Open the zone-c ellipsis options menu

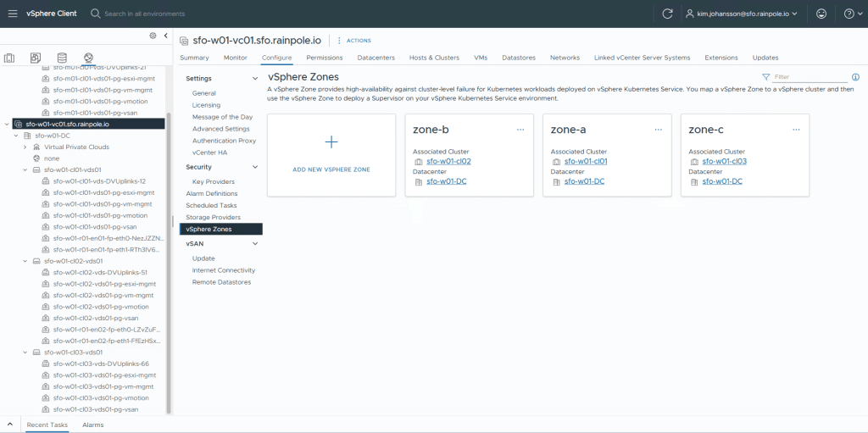point(796,130)
